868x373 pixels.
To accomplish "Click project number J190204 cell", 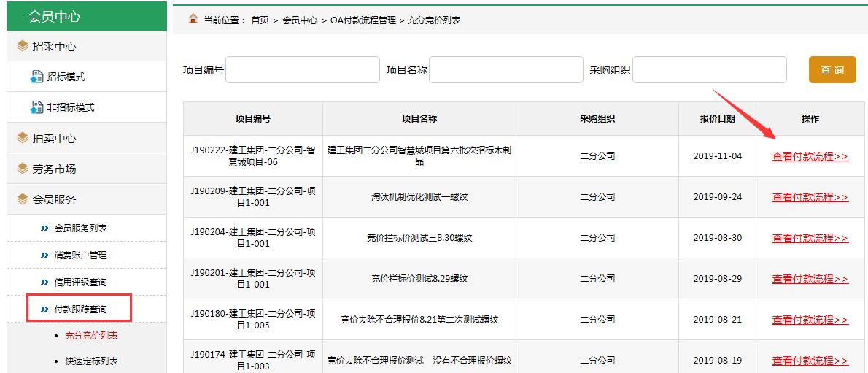I will [x=253, y=238].
